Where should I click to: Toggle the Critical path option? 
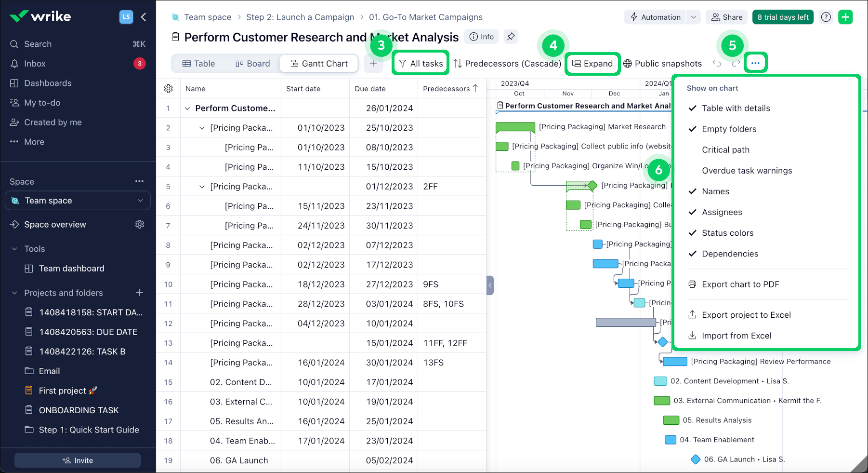(x=725, y=150)
